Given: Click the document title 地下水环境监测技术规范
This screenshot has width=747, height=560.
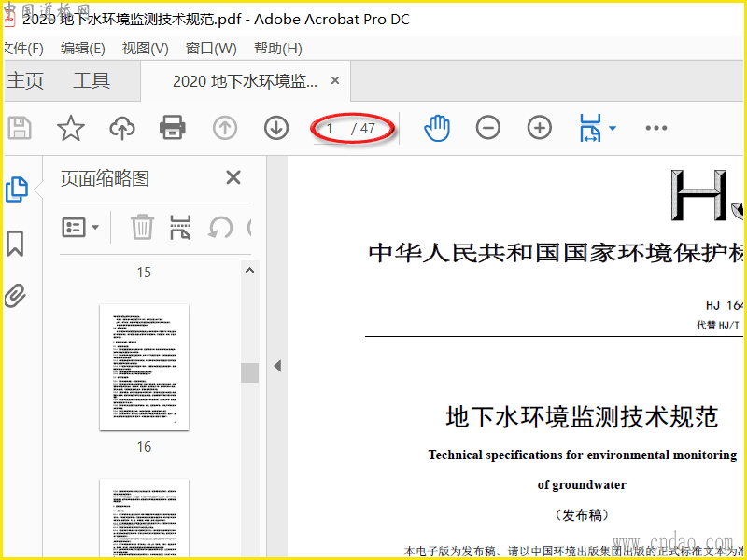Looking at the screenshot, I should point(582,416).
